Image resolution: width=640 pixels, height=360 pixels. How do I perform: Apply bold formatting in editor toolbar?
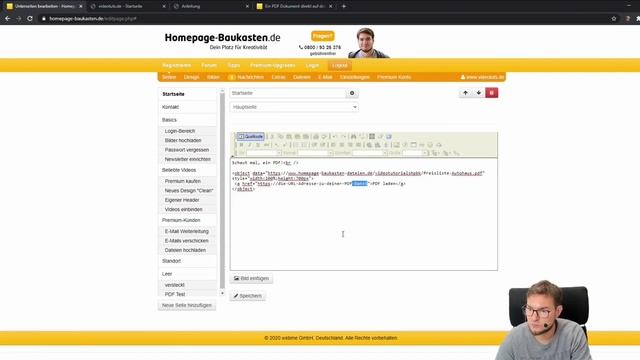coord(241,145)
